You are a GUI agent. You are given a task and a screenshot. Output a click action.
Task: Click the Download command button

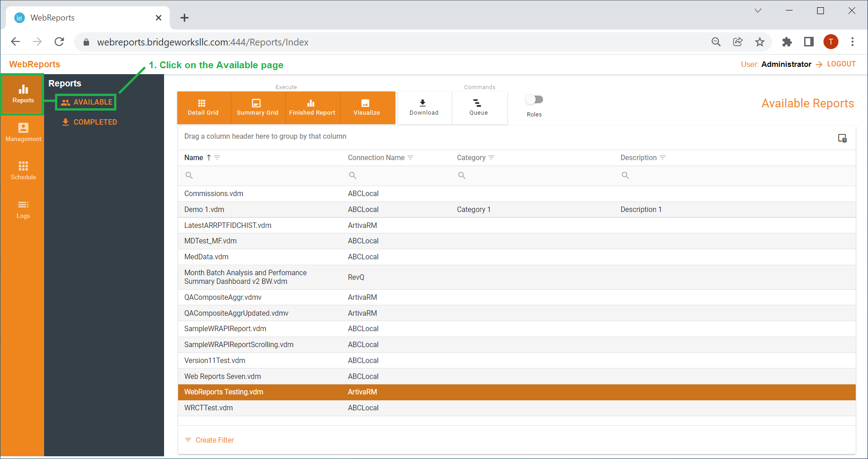pyautogui.click(x=424, y=107)
